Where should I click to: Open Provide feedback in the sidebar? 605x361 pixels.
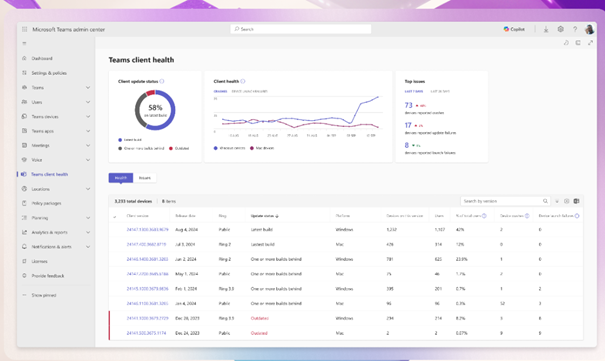tap(48, 276)
